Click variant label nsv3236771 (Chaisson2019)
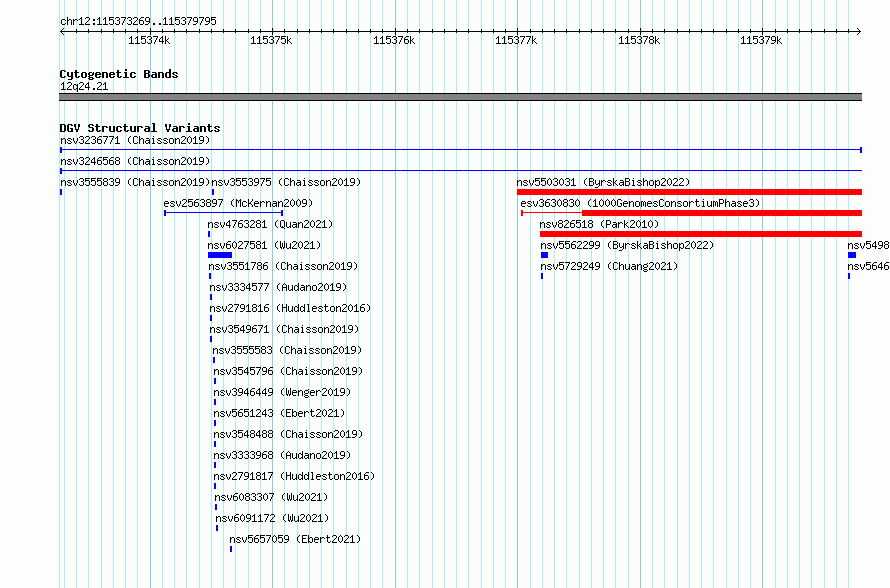The height and width of the screenshot is (588, 890). coord(135,140)
